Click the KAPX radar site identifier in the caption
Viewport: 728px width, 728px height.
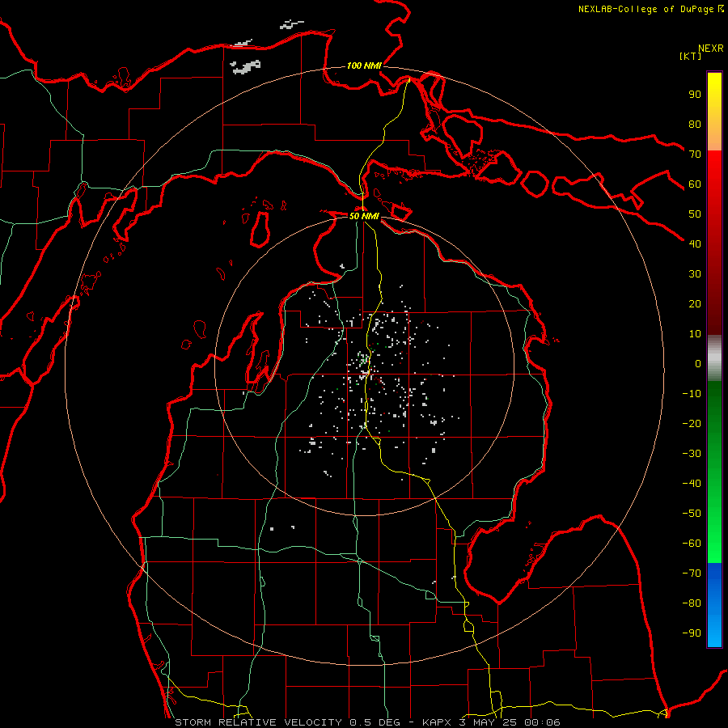[437, 722]
